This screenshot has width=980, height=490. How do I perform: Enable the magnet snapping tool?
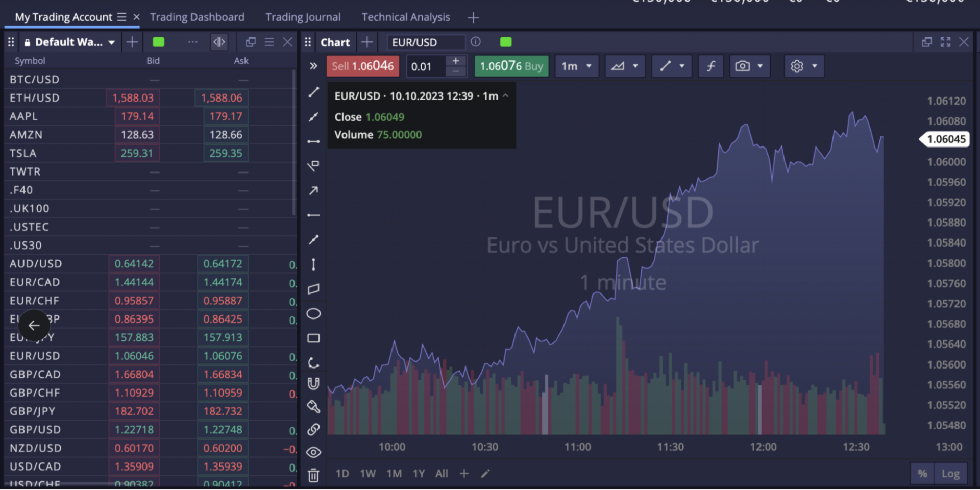tap(313, 383)
